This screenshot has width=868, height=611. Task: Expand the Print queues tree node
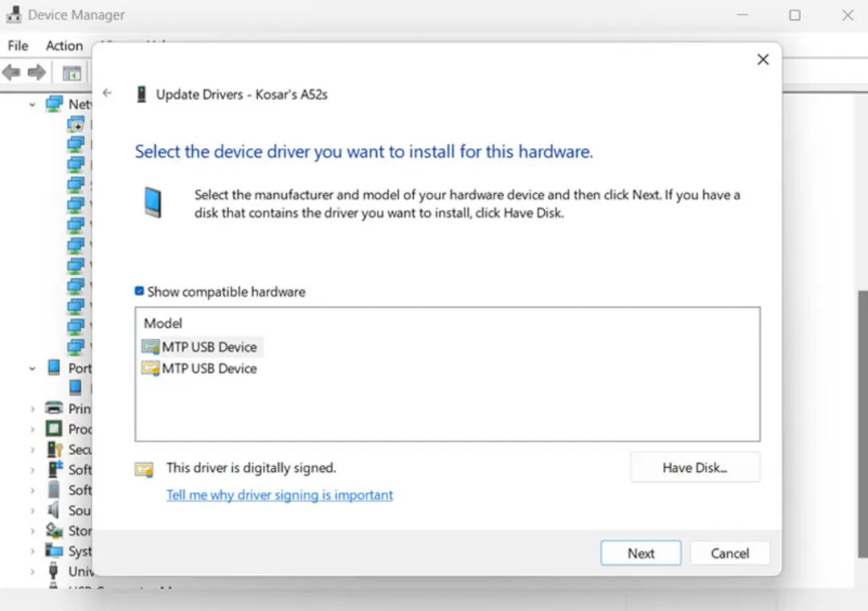[32, 409]
